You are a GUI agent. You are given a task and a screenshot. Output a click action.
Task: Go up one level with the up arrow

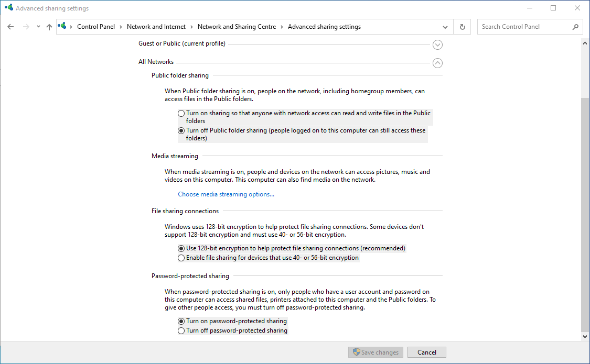[x=49, y=27]
